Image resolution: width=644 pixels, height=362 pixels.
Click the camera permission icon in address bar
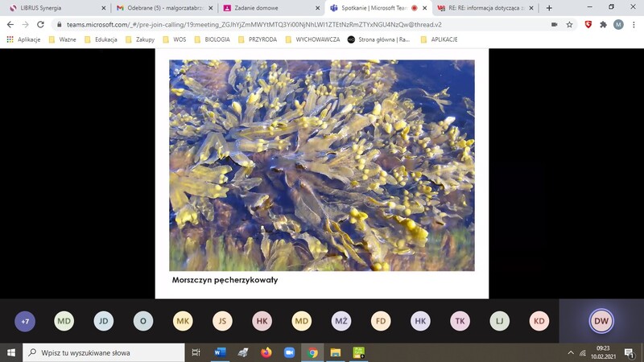pos(554,24)
